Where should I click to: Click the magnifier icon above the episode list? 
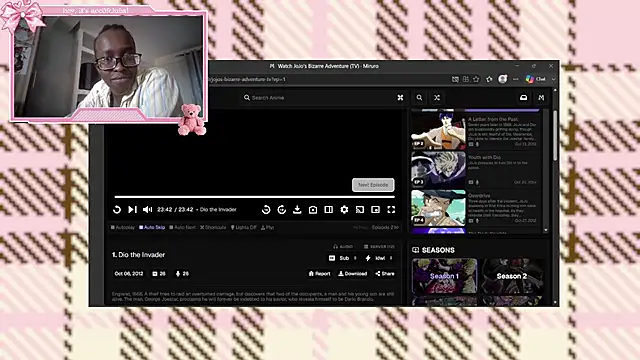pyautogui.click(x=419, y=98)
